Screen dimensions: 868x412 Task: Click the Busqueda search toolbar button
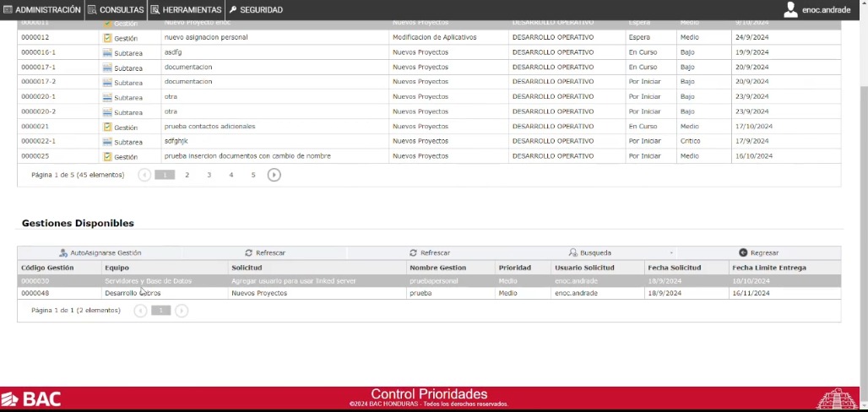(x=590, y=252)
